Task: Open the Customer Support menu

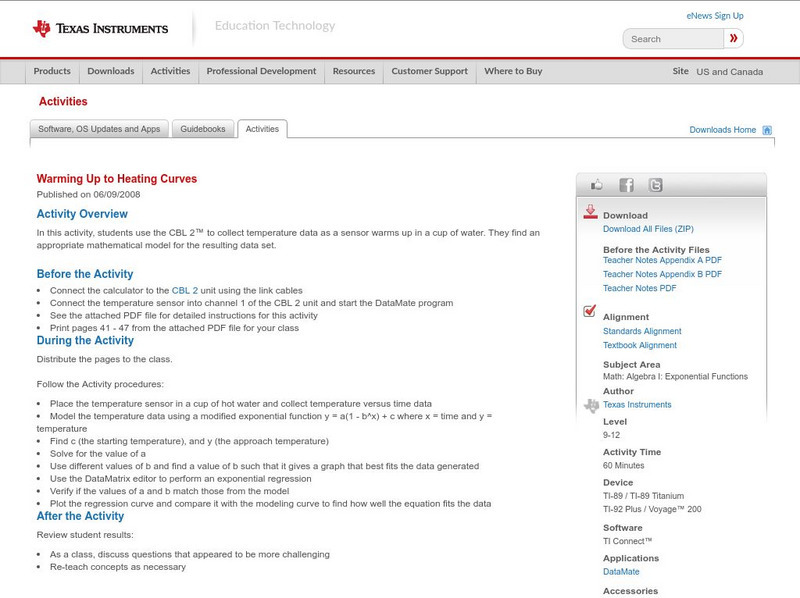Action: [x=428, y=71]
